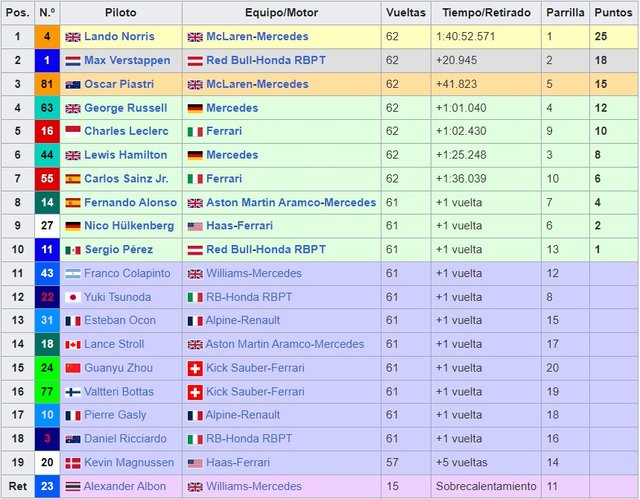Image resolution: width=640 pixels, height=499 pixels.
Task: Click the Sobrecalentamiento retirement reason
Action: click(x=486, y=486)
